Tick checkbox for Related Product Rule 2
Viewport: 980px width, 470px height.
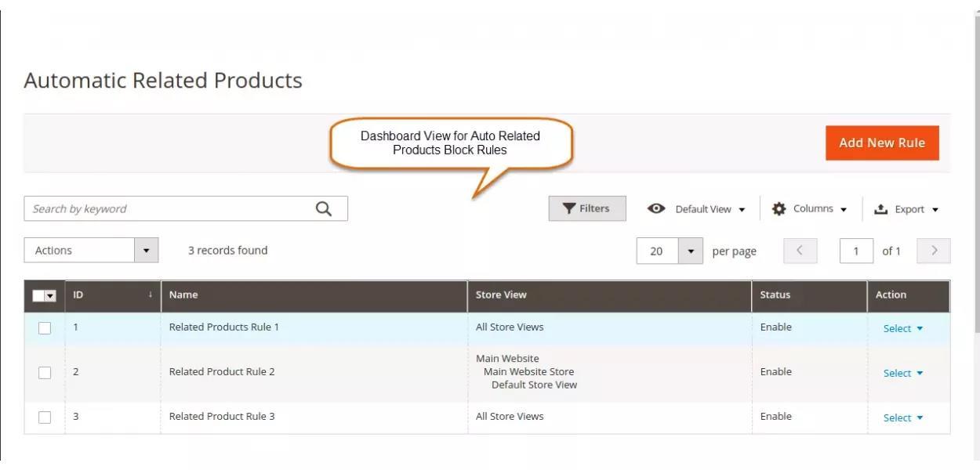pyautogui.click(x=45, y=373)
